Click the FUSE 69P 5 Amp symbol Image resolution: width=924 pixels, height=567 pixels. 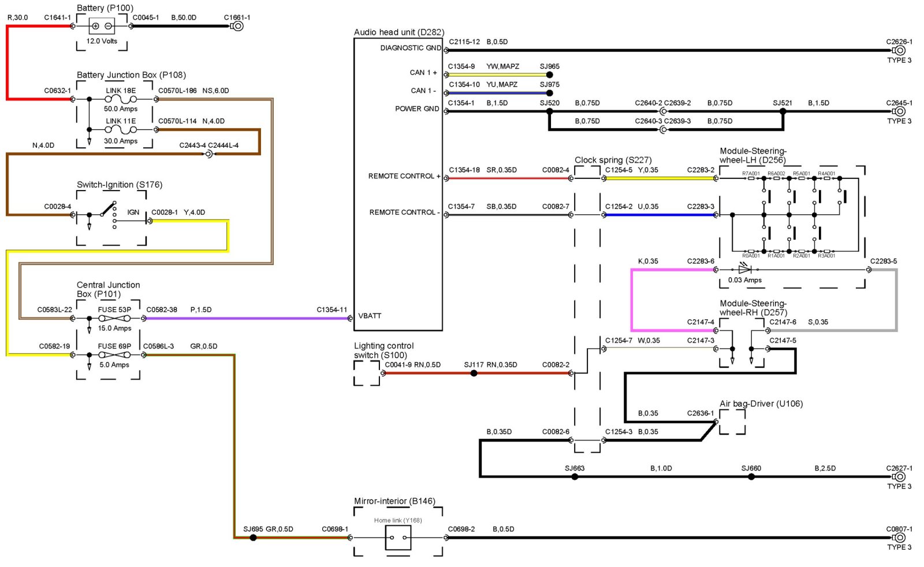(x=114, y=355)
